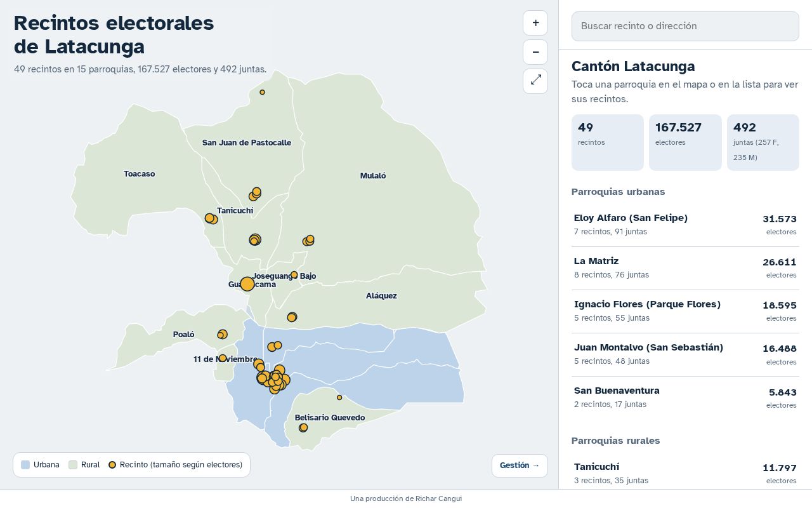The height and width of the screenshot is (508, 812).
Task: Click the Gestión button
Action: pos(520,465)
